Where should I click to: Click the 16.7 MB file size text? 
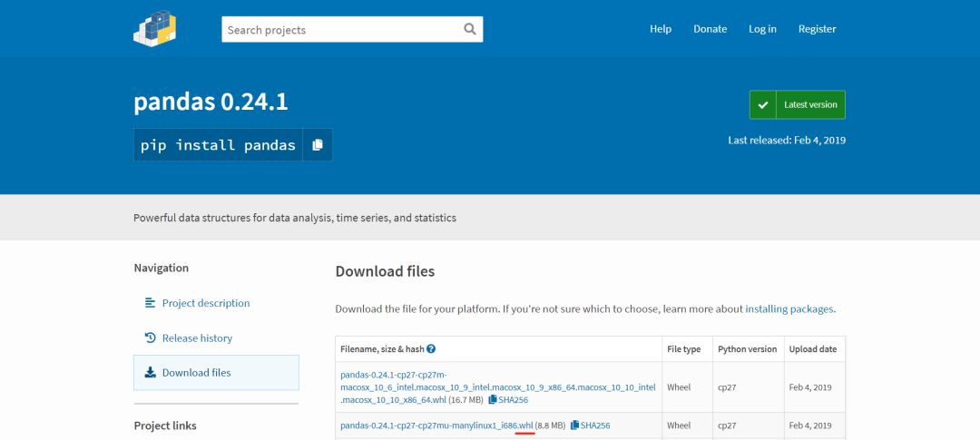[x=465, y=399]
